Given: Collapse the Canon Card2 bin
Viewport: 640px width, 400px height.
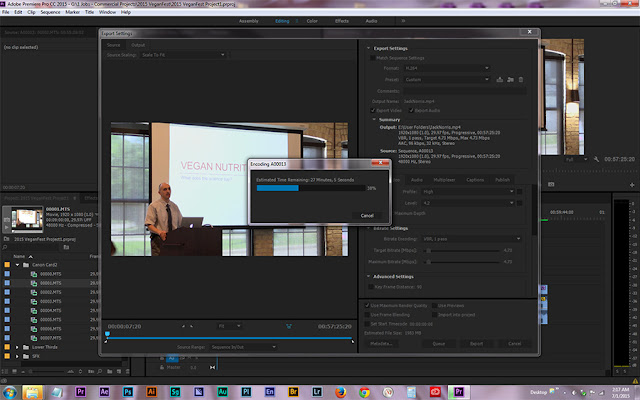Looking at the screenshot, I should click(x=17, y=265).
